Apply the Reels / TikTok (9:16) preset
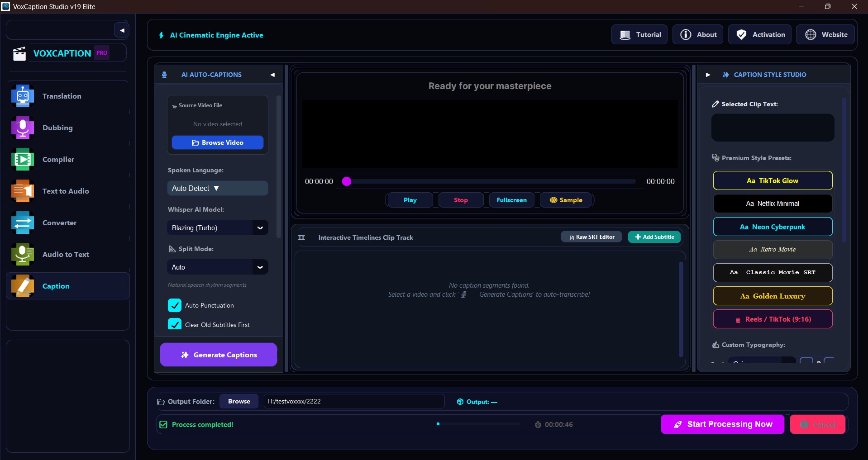 [x=773, y=319]
